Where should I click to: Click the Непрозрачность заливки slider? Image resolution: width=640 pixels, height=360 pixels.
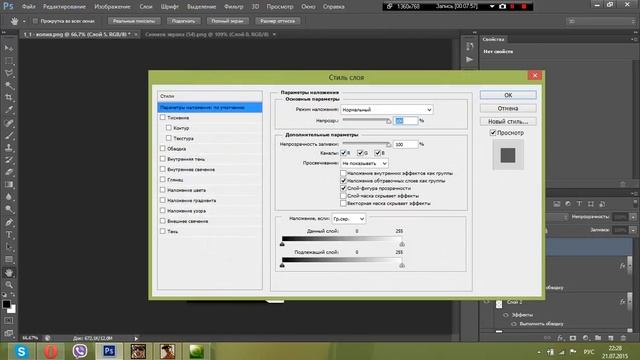tap(366, 144)
